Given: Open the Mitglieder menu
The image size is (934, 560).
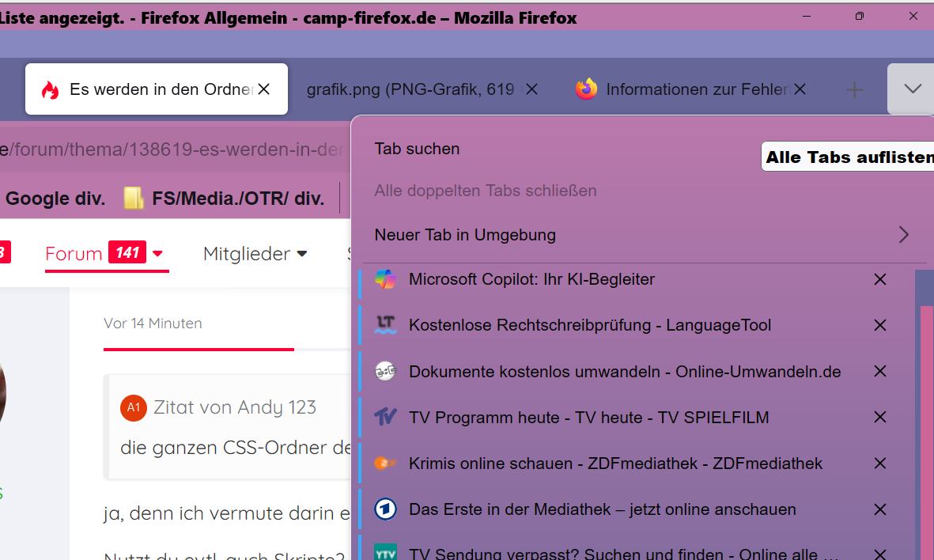Looking at the screenshot, I should (x=247, y=254).
